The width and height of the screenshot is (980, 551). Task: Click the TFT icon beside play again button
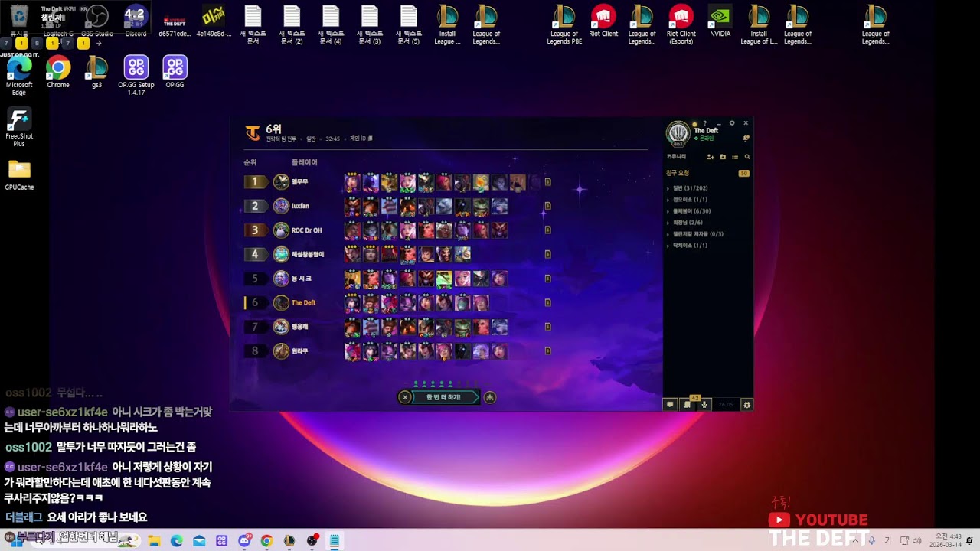[x=490, y=397]
